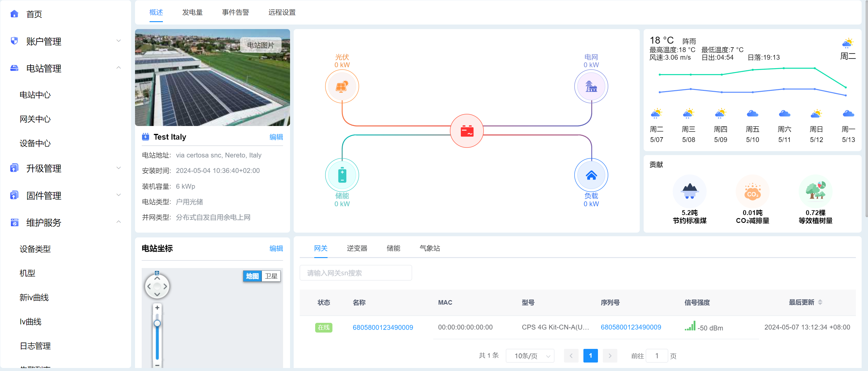Screen dimensions: 868x371
Task: Open serial number 6805800123490009 link
Action: (631, 327)
